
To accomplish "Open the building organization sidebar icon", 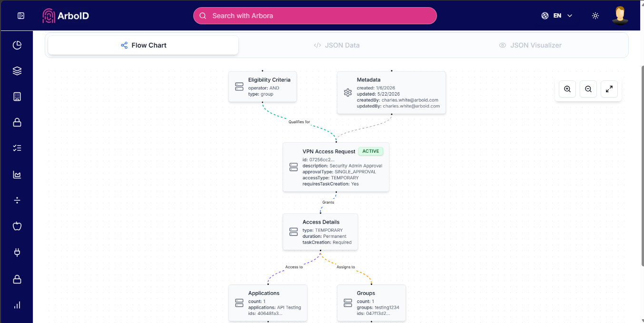I will point(17,97).
